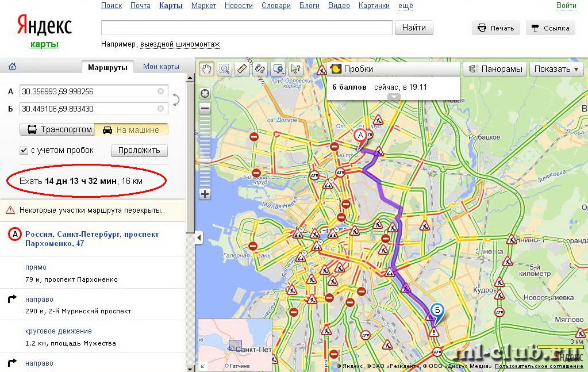
Task: Open the Показать dropdown menu
Action: 556,69
